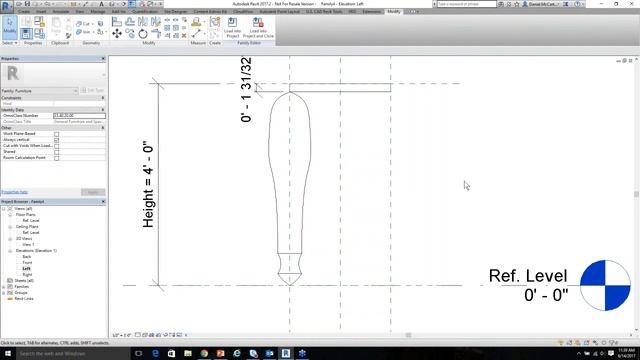Viewport: 640px width, 360px height.
Task: Click the Cut geometry icon
Action: pyautogui.click(x=79, y=24)
